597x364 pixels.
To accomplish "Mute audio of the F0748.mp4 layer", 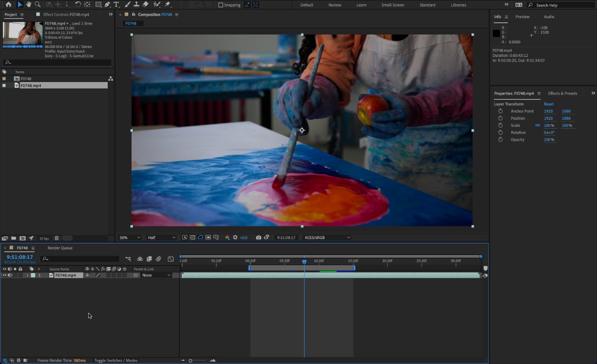I will pyautogui.click(x=10, y=275).
